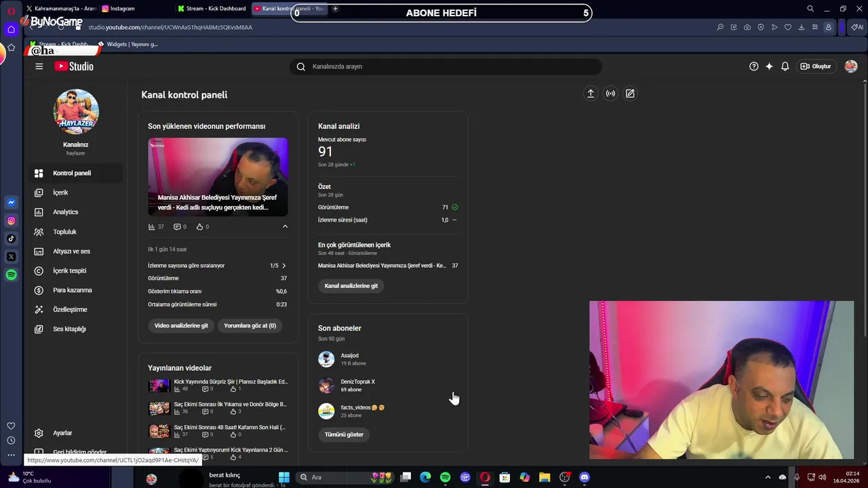Open Ayarlar settings in the sidebar
This screenshot has height=488, width=868.
(76, 433)
